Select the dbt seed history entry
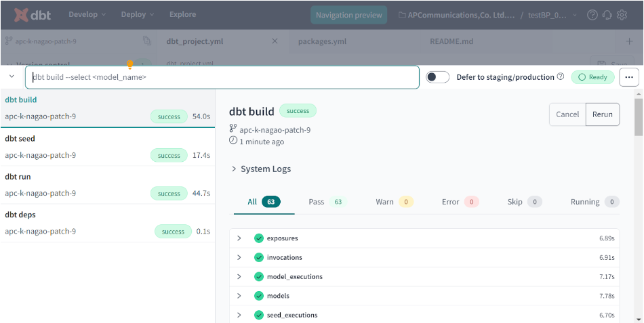644x323 pixels. (x=108, y=148)
